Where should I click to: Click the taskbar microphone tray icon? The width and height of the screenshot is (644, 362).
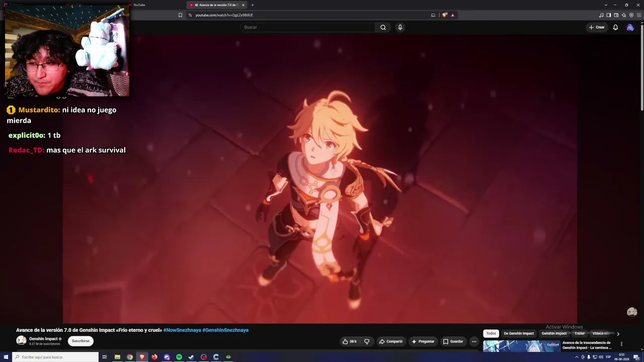(x=589, y=357)
